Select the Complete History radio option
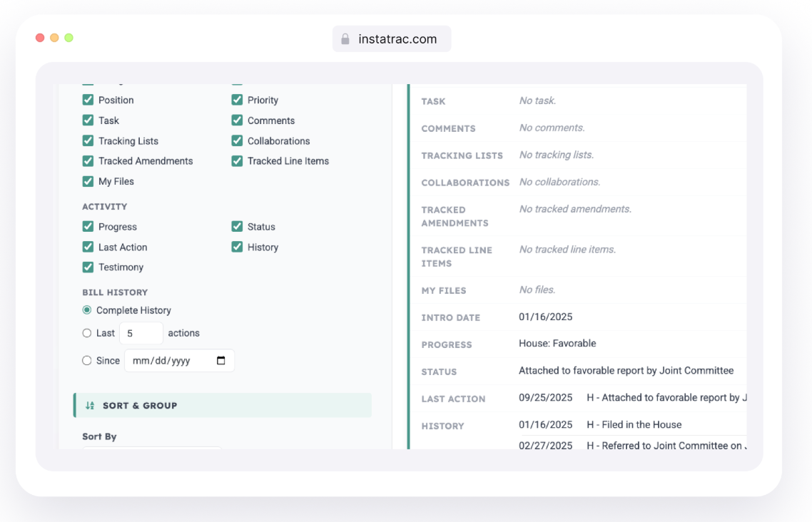 pos(87,310)
